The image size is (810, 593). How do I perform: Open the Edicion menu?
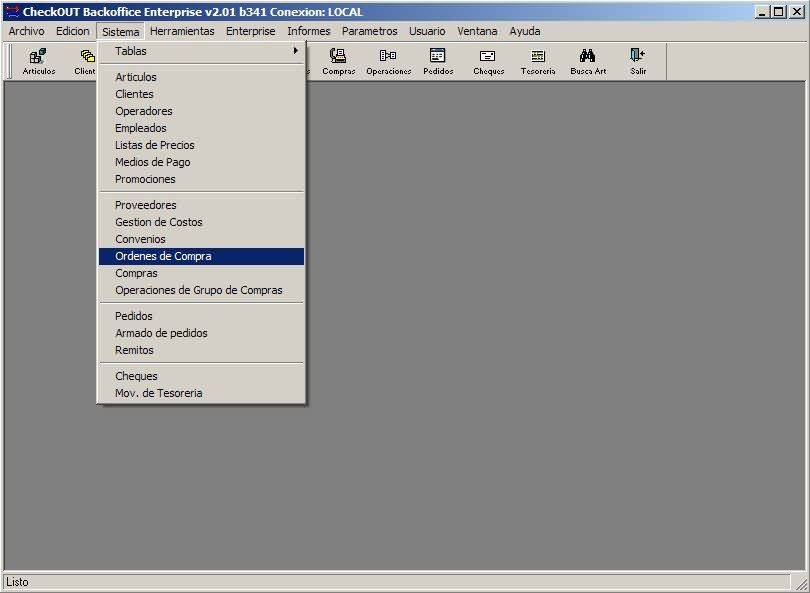(73, 32)
